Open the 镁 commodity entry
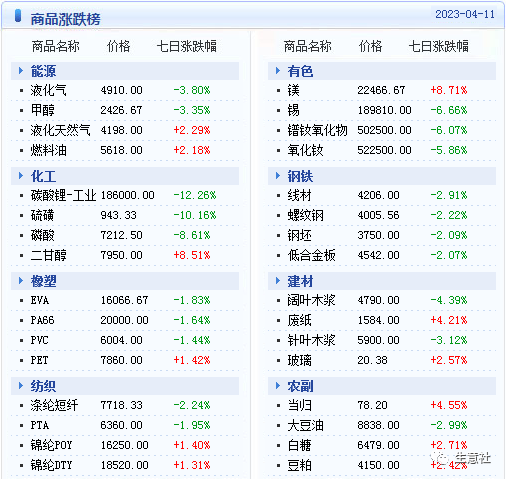The width and height of the screenshot is (506, 479). click(293, 90)
